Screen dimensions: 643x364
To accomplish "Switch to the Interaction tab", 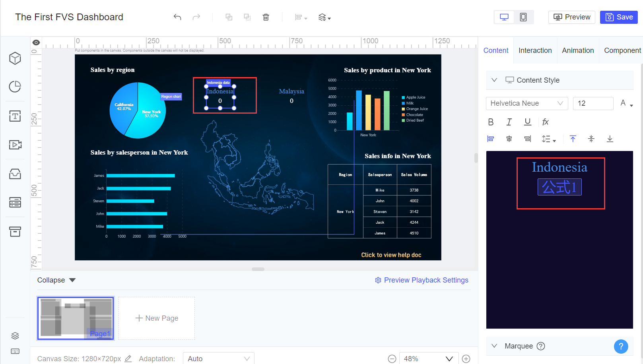I will click(535, 50).
